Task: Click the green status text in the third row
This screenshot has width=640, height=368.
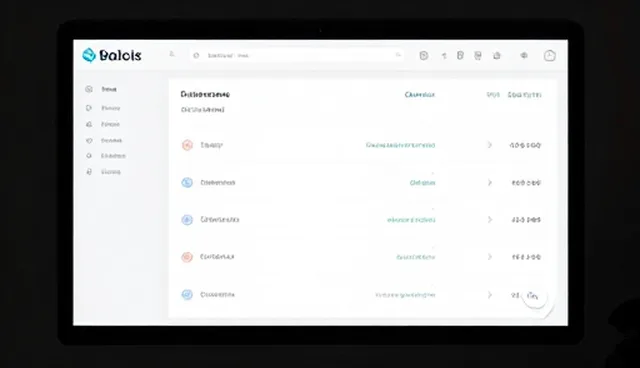Action: click(411, 220)
